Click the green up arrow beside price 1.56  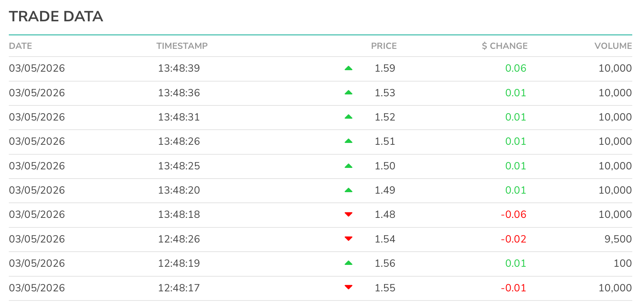click(x=348, y=263)
